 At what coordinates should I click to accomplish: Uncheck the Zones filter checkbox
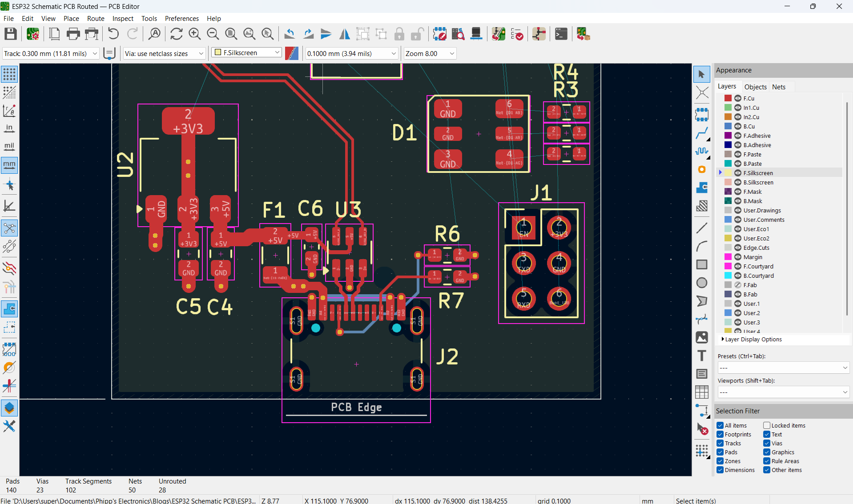[720, 461]
